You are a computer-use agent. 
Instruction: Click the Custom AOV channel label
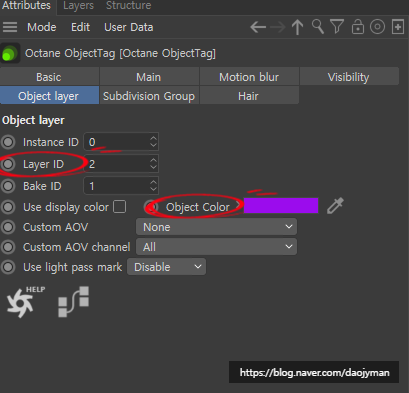pyautogui.click(x=76, y=247)
